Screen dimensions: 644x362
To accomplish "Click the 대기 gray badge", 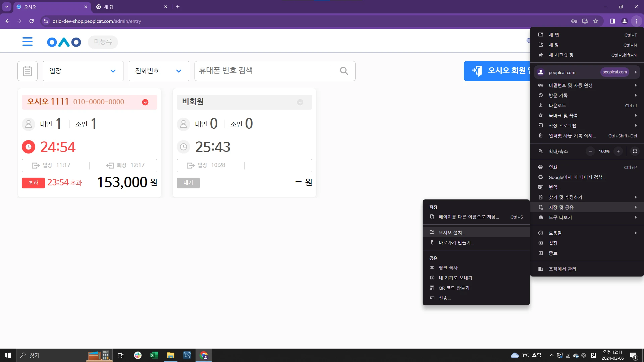I will tap(188, 183).
